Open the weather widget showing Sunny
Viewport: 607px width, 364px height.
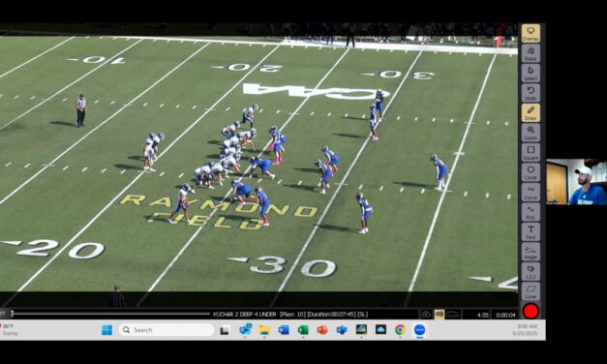point(10,330)
